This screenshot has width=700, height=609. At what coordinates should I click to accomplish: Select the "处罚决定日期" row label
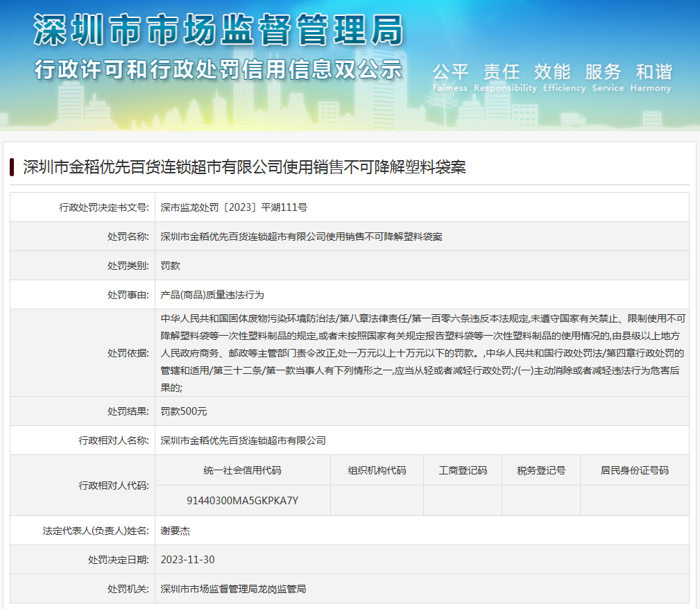point(119,560)
